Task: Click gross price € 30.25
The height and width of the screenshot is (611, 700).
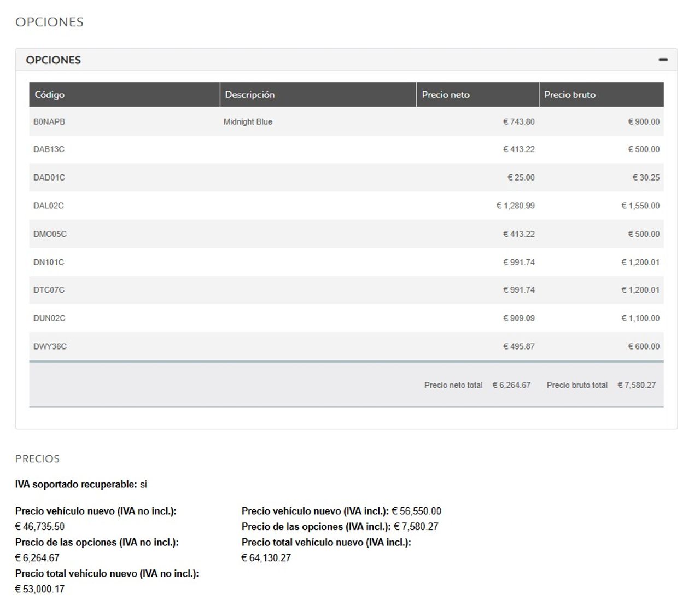Action: pos(646,178)
